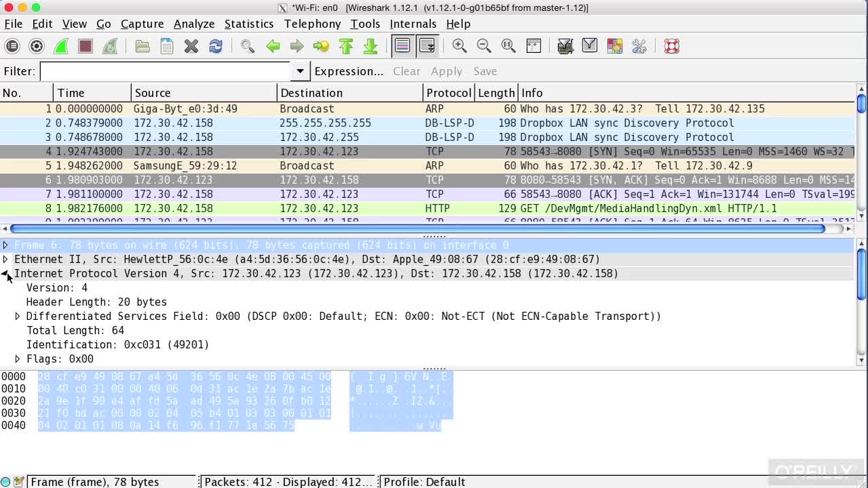Sort by the No. column header
Viewport: 868px width, 488px height.
[26, 93]
